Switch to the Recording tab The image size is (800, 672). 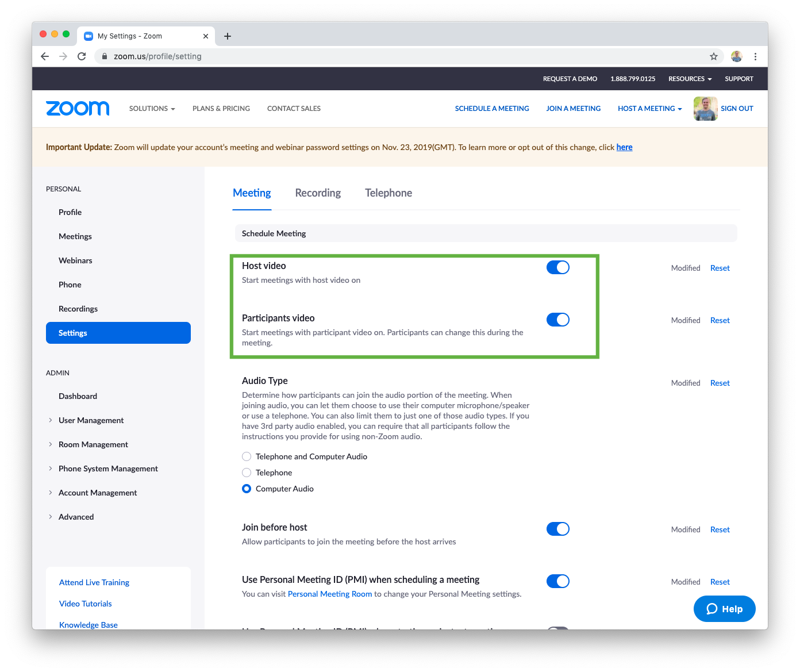(x=318, y=193)
